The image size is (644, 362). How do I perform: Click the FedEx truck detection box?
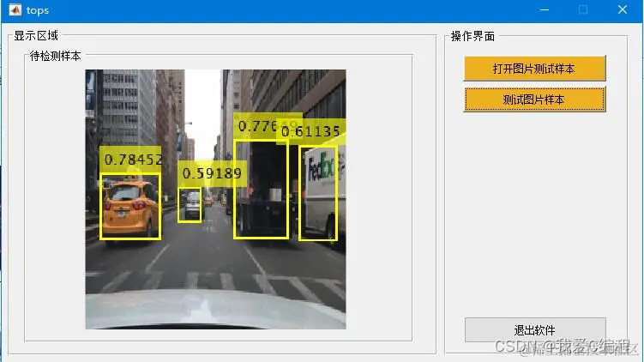[x=318, y=193]
